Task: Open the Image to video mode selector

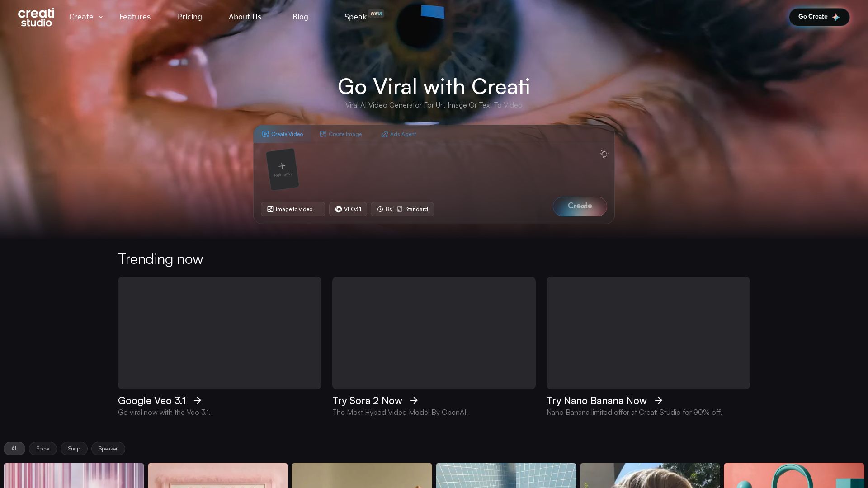Action: [x=293, y=209]
